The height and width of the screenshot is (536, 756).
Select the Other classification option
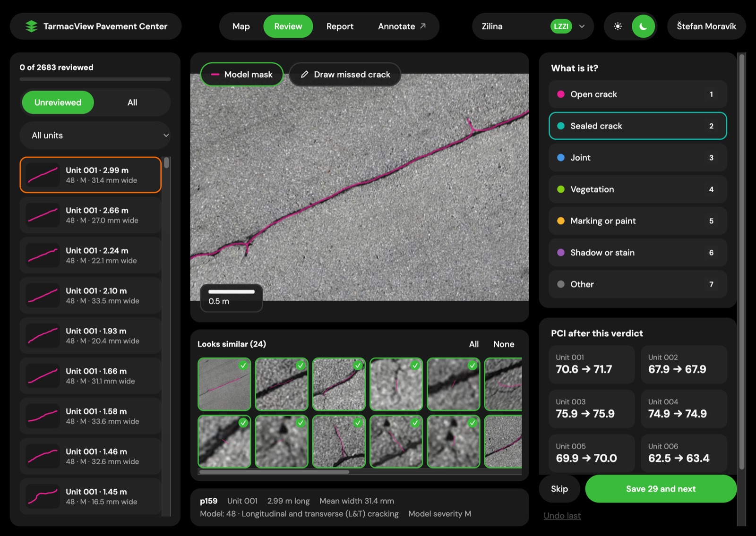[637, 284]
